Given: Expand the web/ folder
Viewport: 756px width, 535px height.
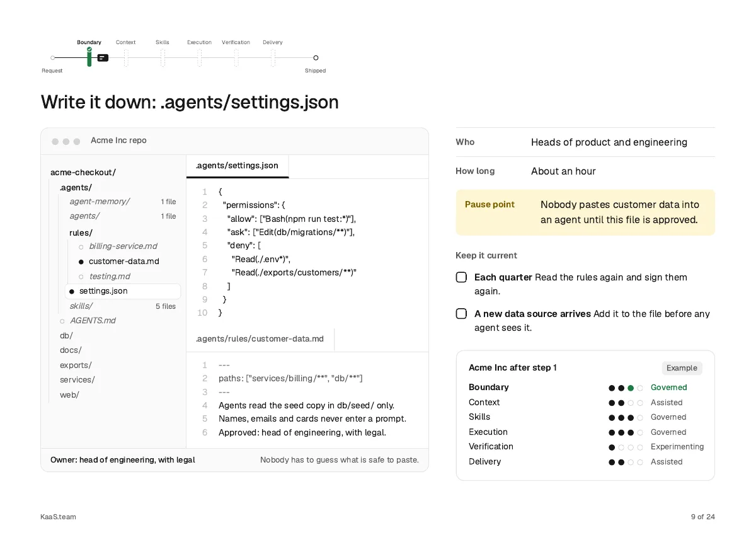Looking at the screenshot, I should click(x=69, y=395).
